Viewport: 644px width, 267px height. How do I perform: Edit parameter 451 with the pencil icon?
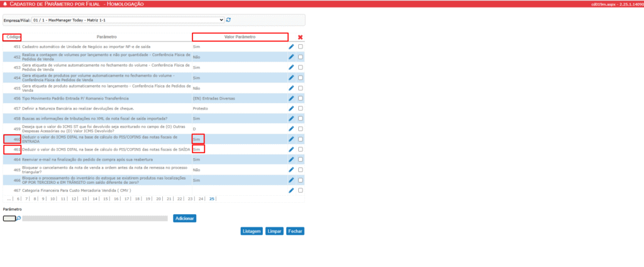click(x=291, y=47)
